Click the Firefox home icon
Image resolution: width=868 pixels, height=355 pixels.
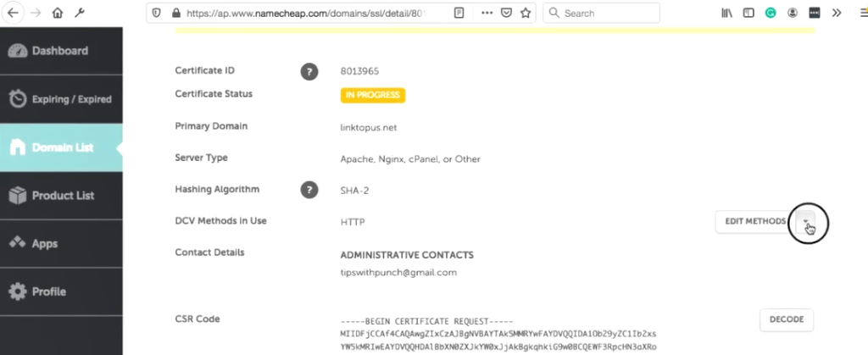coord(58,13)
